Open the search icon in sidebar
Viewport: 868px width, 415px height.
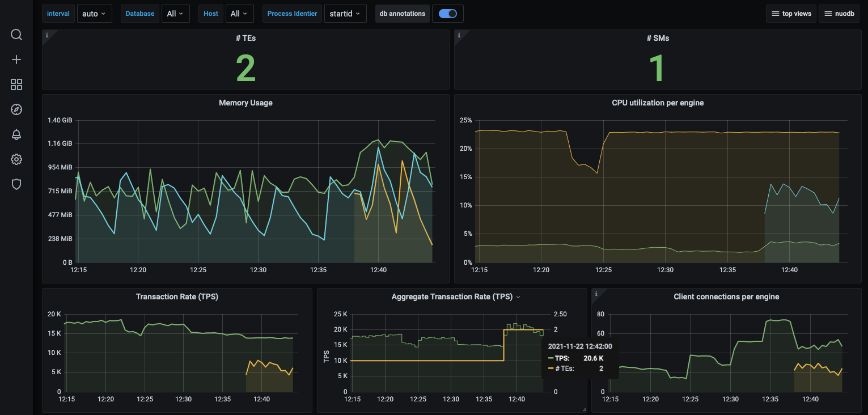[x=16, y=35]
